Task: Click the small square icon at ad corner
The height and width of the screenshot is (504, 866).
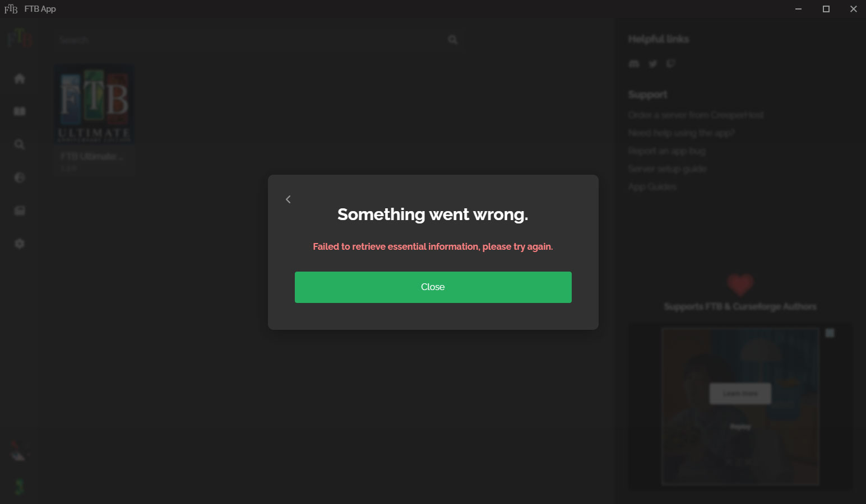Action: click(x=830, y=333)
